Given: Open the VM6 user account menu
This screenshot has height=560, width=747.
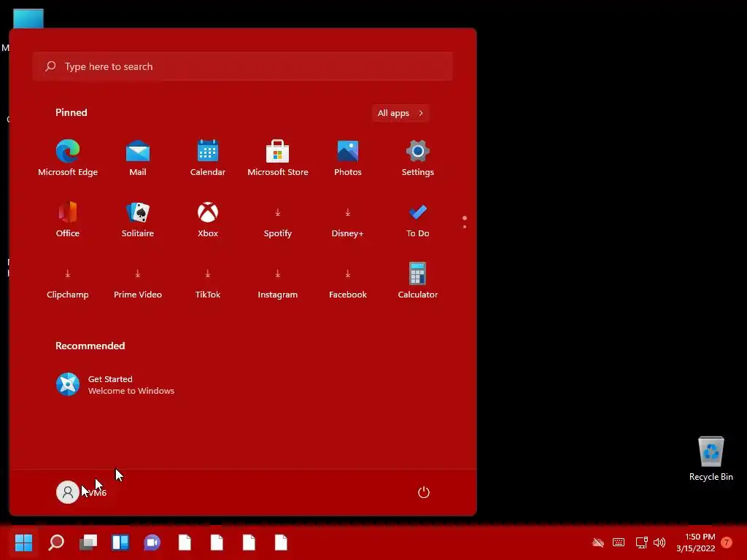Looking at the screenshot, I should click(82, 492).
